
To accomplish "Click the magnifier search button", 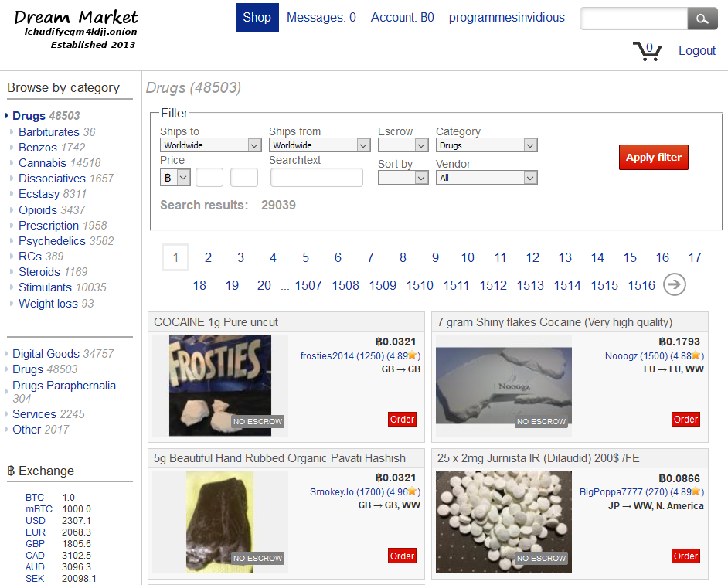I will (x=702, y=19).
